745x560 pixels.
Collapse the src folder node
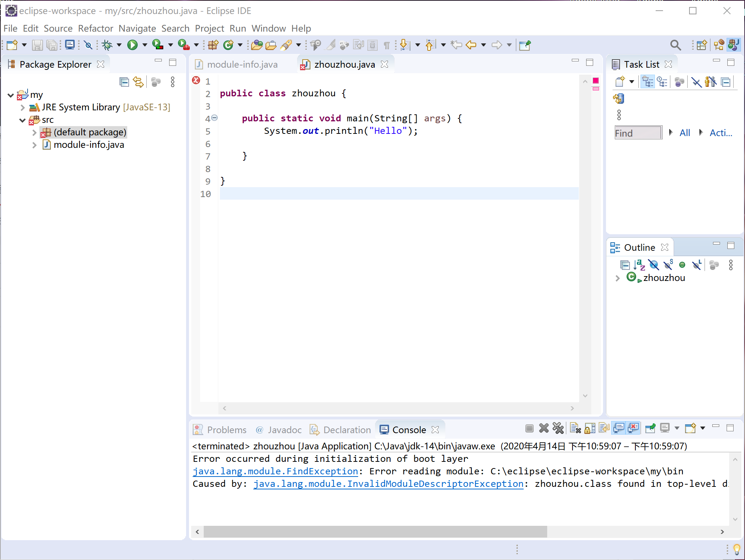coord(22,120)
